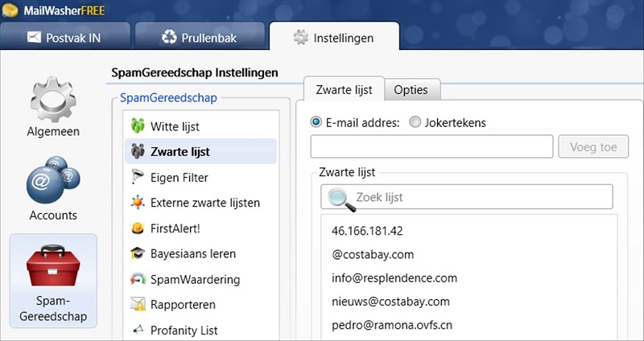Switch to the Postvak IN tab
The height and width of the screenshot is (341, 644).
[65, 35]
